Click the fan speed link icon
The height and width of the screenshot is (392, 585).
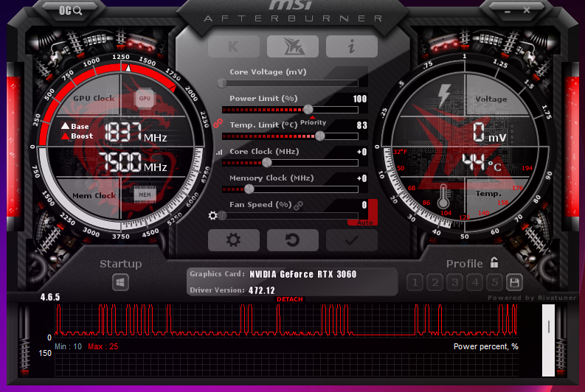[298, 206]
